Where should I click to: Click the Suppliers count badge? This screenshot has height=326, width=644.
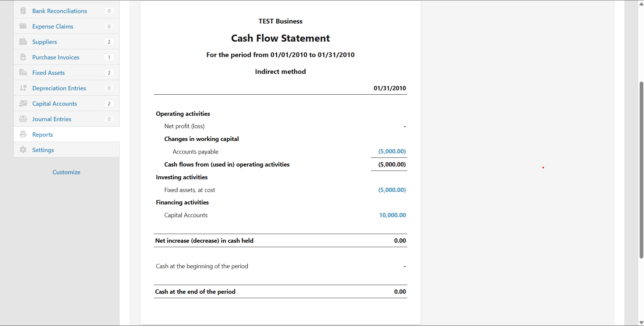click(109, 42)
